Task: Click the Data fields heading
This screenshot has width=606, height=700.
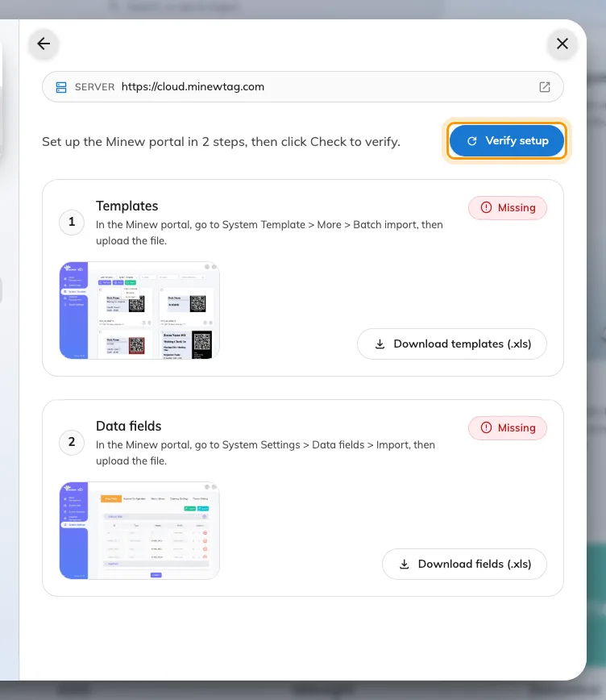Action: pos(128,426)
